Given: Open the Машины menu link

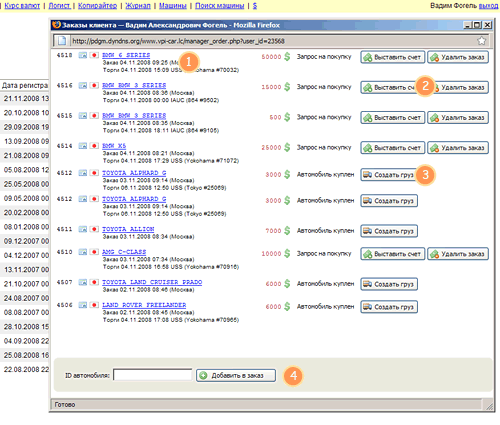Looking at the screenshot, I should point(173,6).
